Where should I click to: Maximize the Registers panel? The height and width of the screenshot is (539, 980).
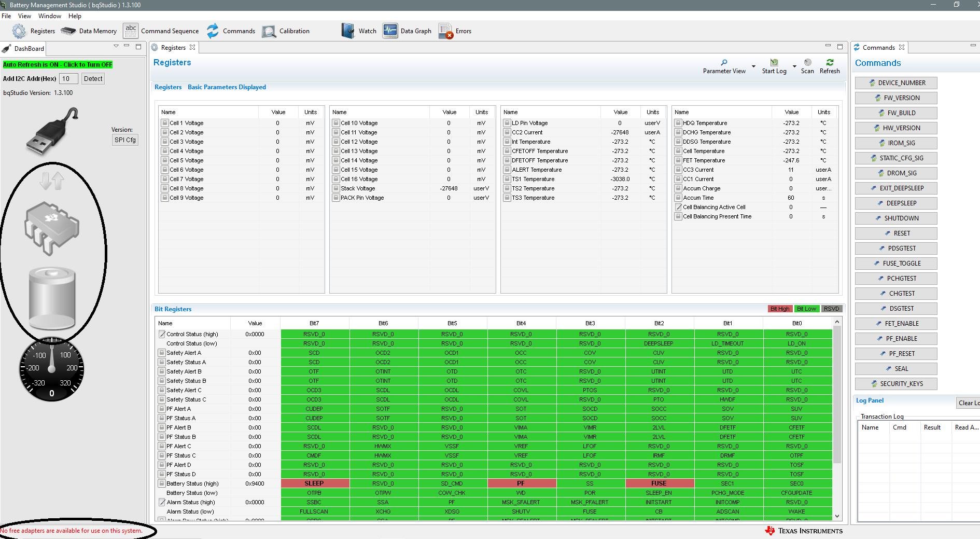pos(840,46)
